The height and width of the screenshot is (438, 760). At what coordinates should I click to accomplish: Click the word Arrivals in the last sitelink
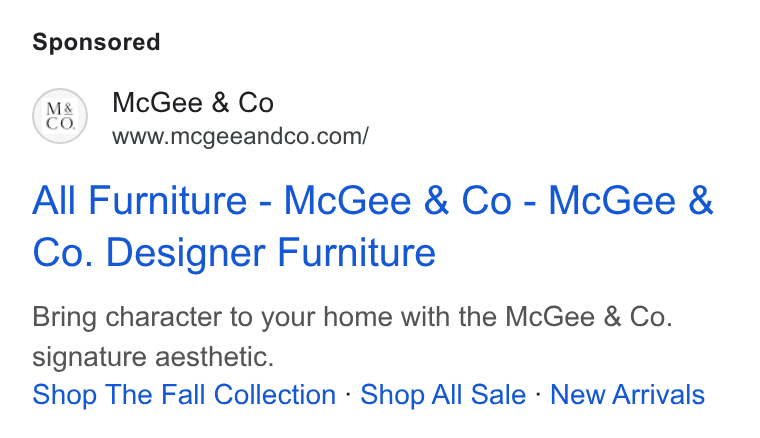(x=658, y=394)
